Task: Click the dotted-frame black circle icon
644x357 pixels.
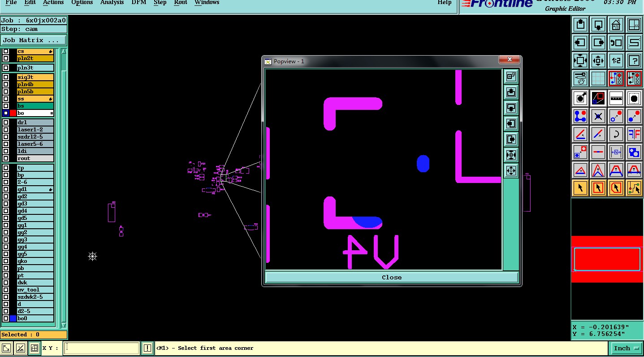Action: pyautogui.click(x=634, y=98)
